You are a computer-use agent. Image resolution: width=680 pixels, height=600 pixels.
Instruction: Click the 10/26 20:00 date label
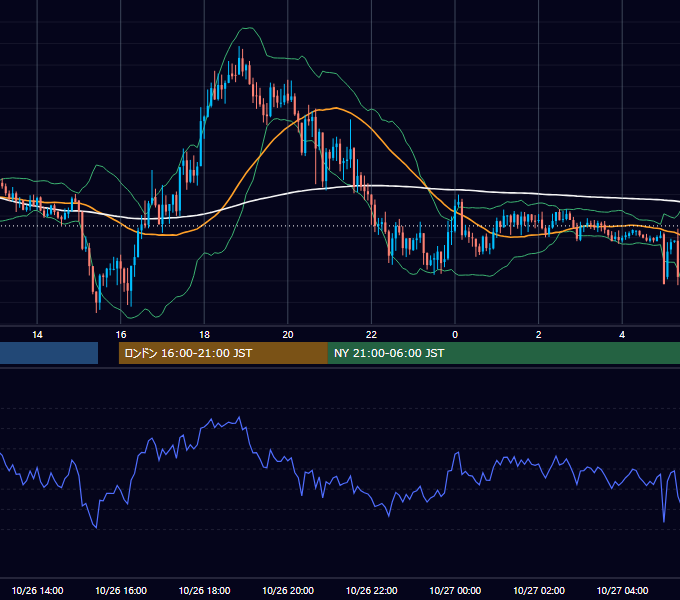click(x=288, y=590)
